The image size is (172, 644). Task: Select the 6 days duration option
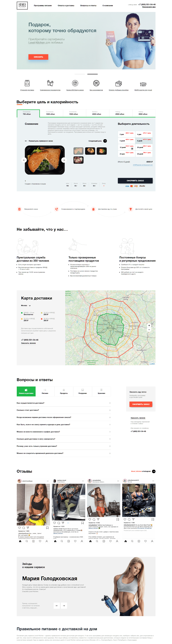tap(144, 140)
